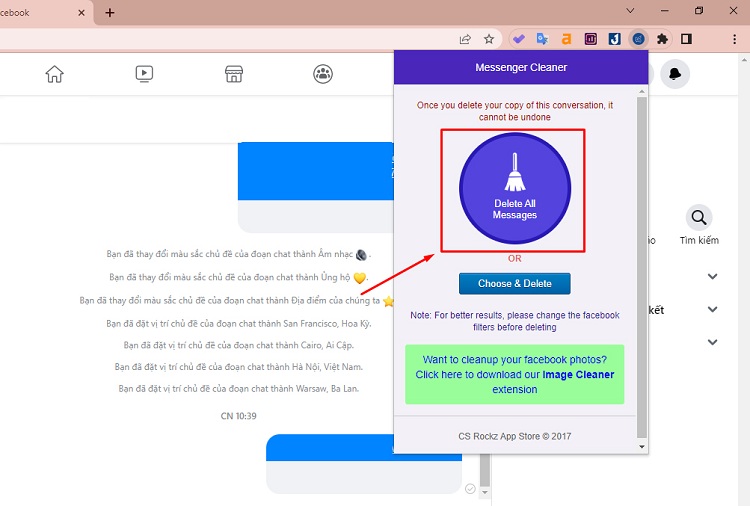Click the share page icon in address bar
Viewport: 750px width, 506px height.
tap(465, 39)
